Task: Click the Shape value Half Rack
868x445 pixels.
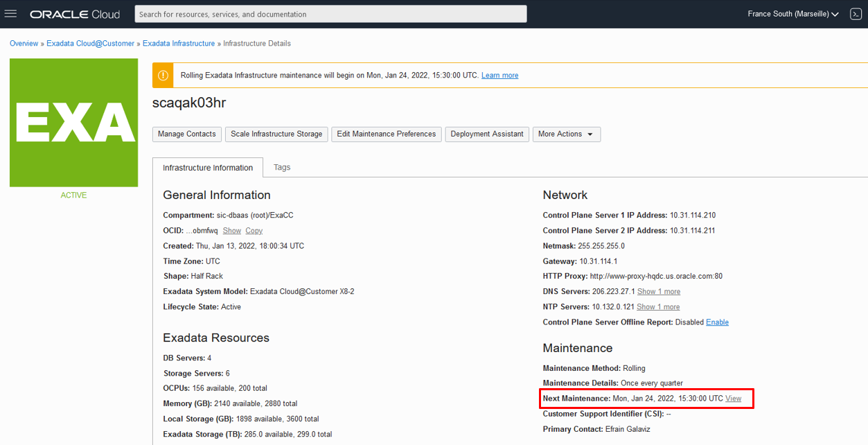Action: point(207,277)
